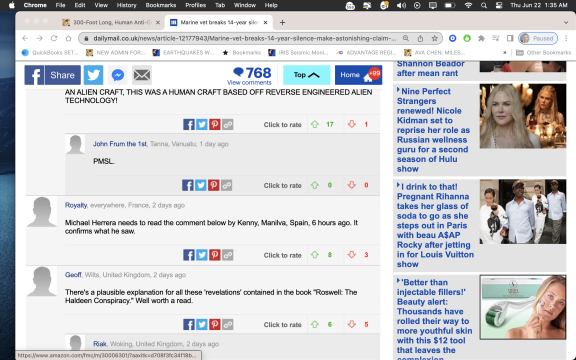Share the article by email envelope icon

[x=142, y=75]
